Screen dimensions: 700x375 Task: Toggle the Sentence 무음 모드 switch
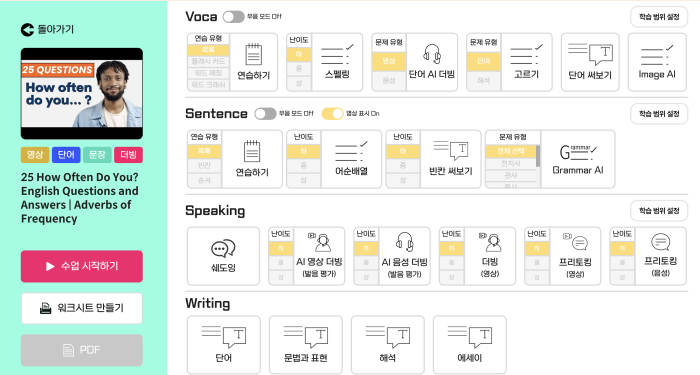coord(265,114)
